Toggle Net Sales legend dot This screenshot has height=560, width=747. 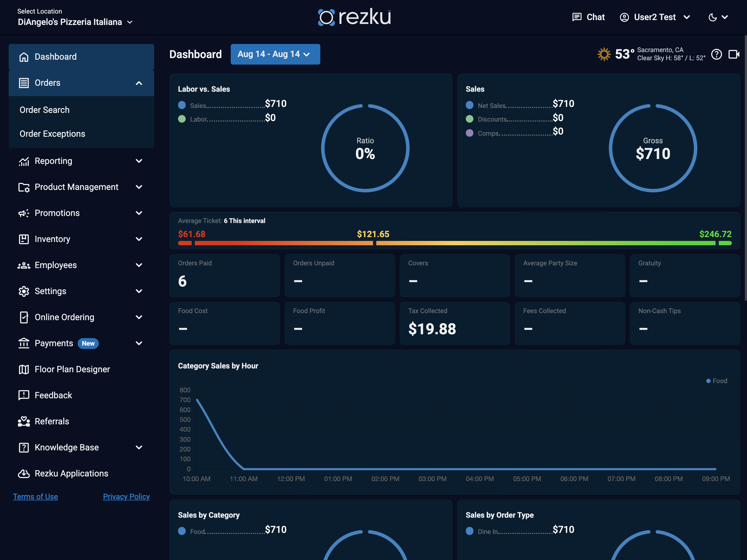click(x=470, y=105)
